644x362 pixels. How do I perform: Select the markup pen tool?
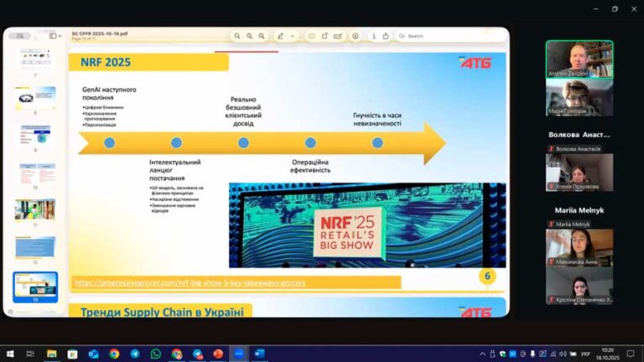coord(281,36)
